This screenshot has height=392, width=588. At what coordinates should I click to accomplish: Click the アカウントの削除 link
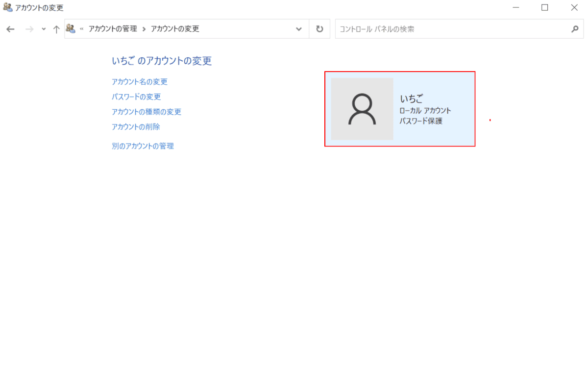tap(136, 126)
